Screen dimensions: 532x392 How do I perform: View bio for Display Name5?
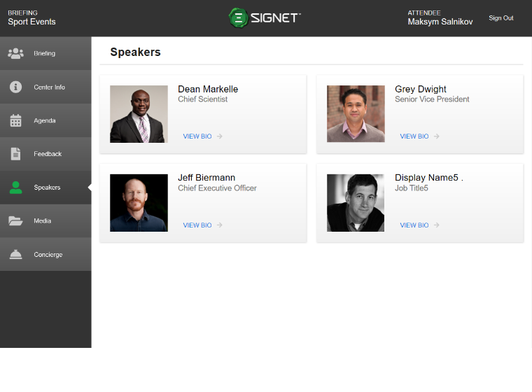(x=414, y=225)
